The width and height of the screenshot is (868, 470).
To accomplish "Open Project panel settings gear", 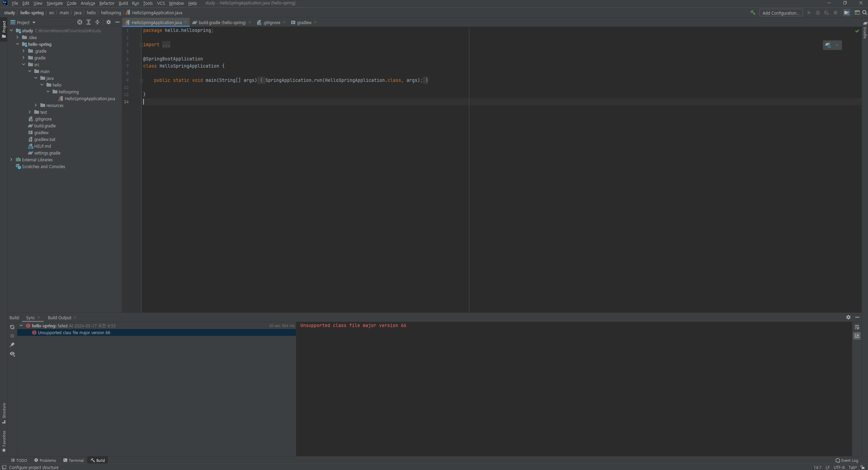I will 109,22.
